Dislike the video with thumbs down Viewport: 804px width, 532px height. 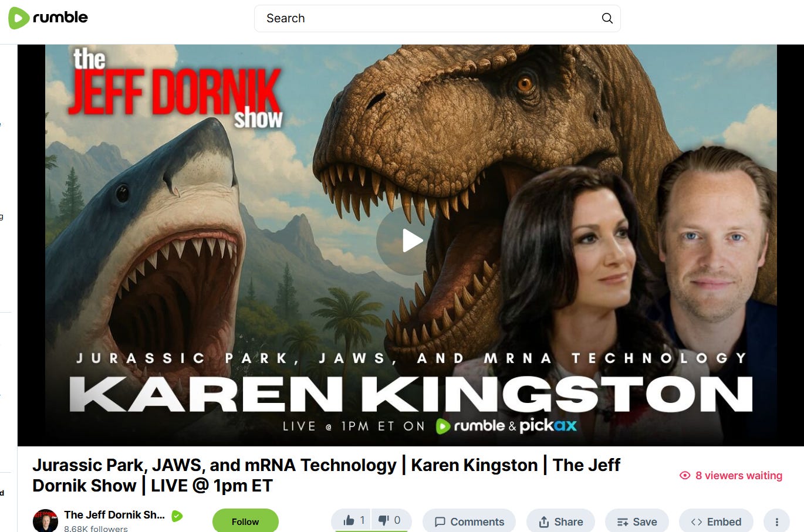click(x=390, y=520)
